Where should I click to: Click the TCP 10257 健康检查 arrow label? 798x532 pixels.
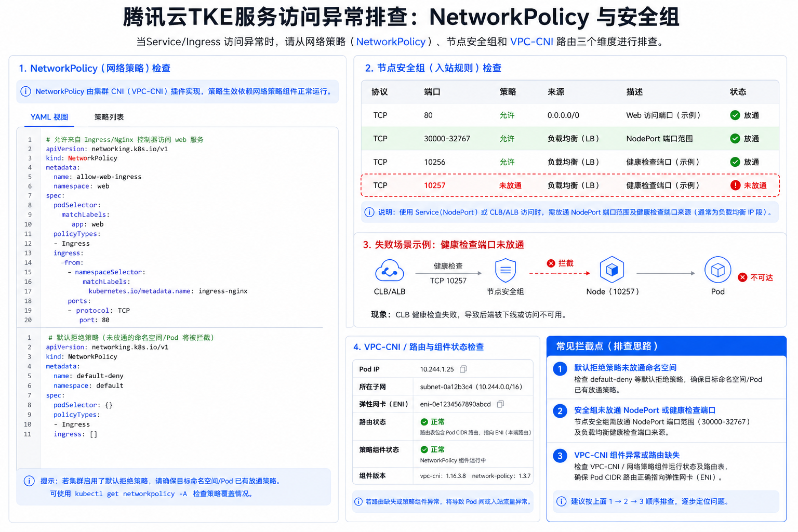pyautogui.click(x=448, y=281)
